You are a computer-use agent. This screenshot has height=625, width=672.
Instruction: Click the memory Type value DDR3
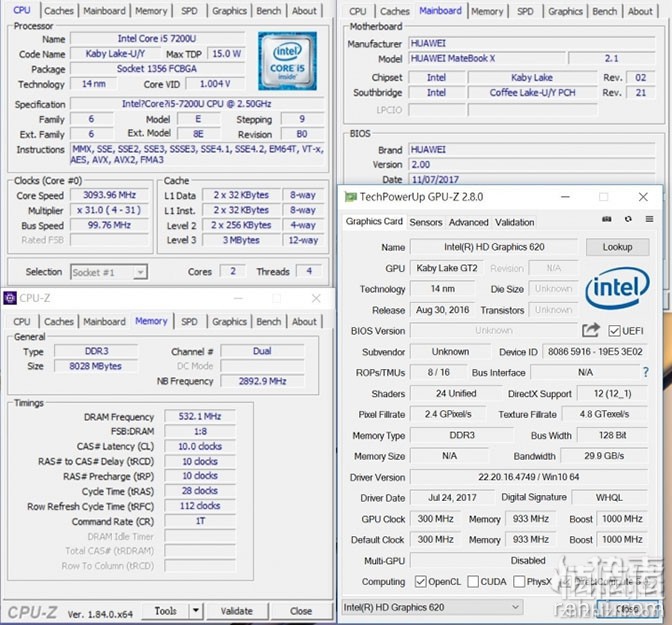pyautogui.click(x=96, y=351)
